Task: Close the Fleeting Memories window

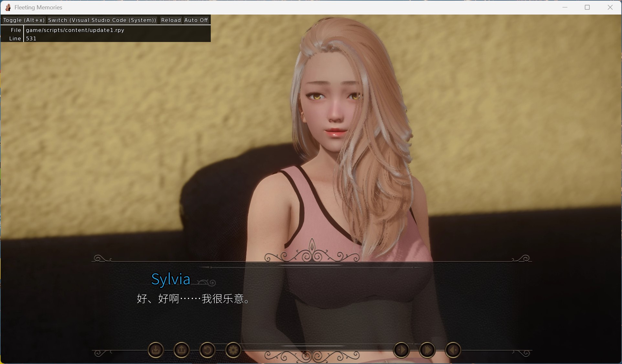Action: coord(610,7)
